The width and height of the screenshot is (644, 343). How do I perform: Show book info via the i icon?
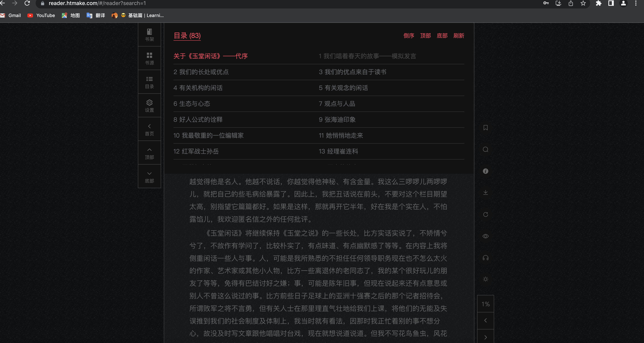(x=485, y=171)
